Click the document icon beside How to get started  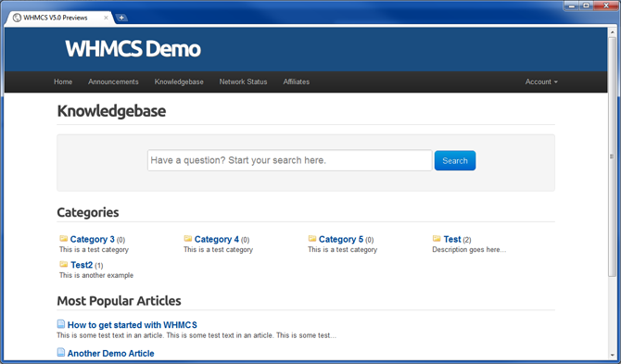60,324
